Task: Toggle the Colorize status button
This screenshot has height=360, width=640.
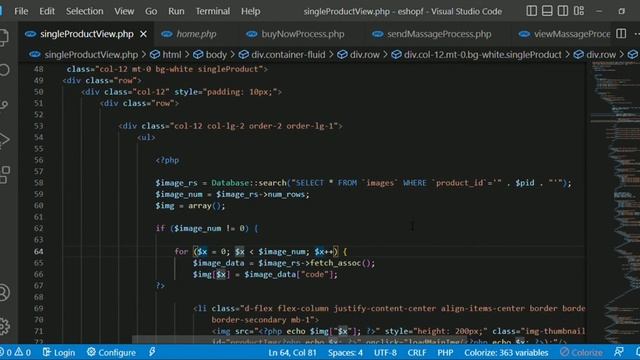Action: click(582, 352)
